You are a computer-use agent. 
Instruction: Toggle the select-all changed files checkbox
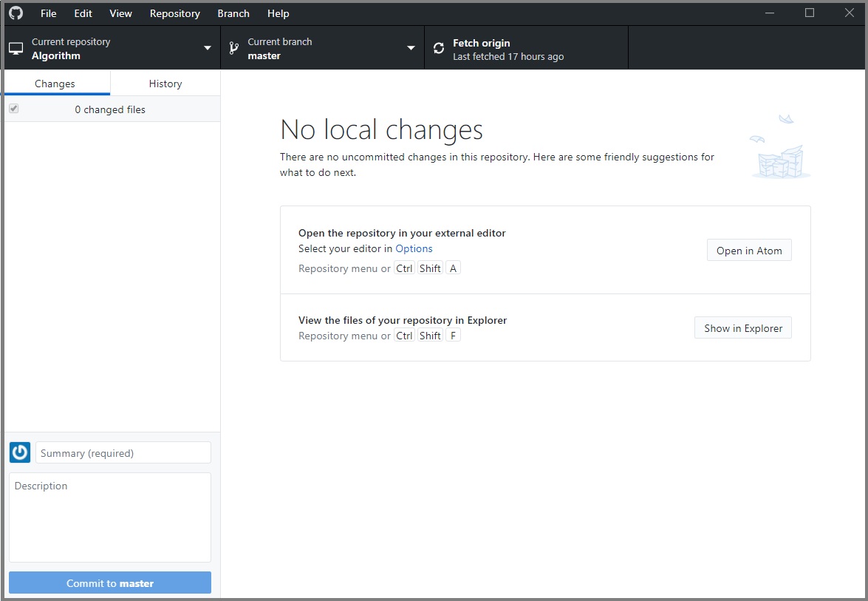click(14, 109)
